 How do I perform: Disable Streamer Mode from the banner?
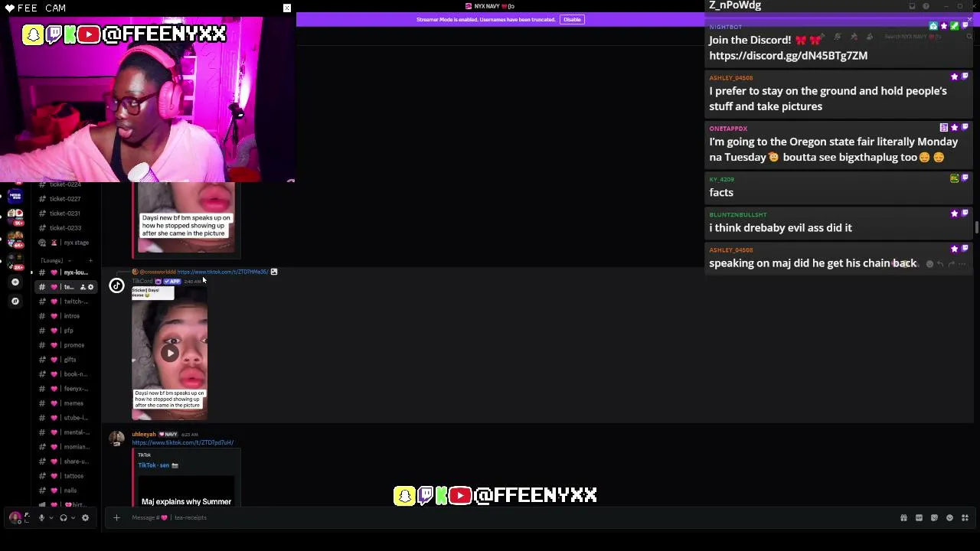[572, 19]
